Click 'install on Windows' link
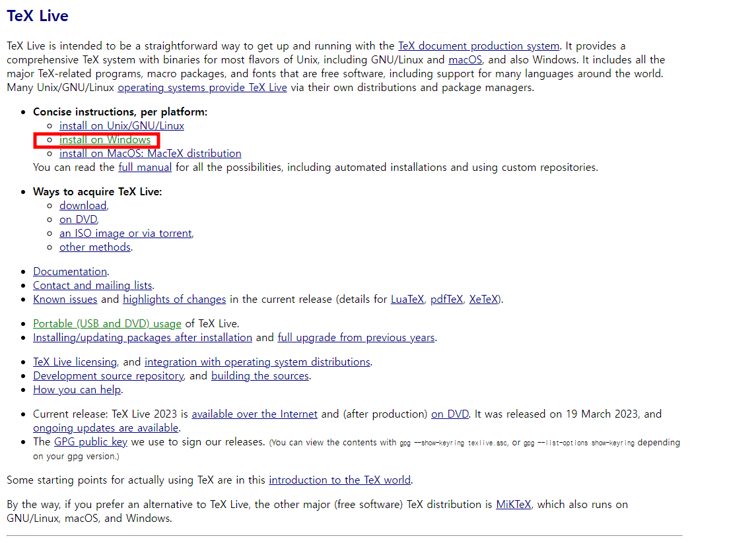 coord(104,140)
